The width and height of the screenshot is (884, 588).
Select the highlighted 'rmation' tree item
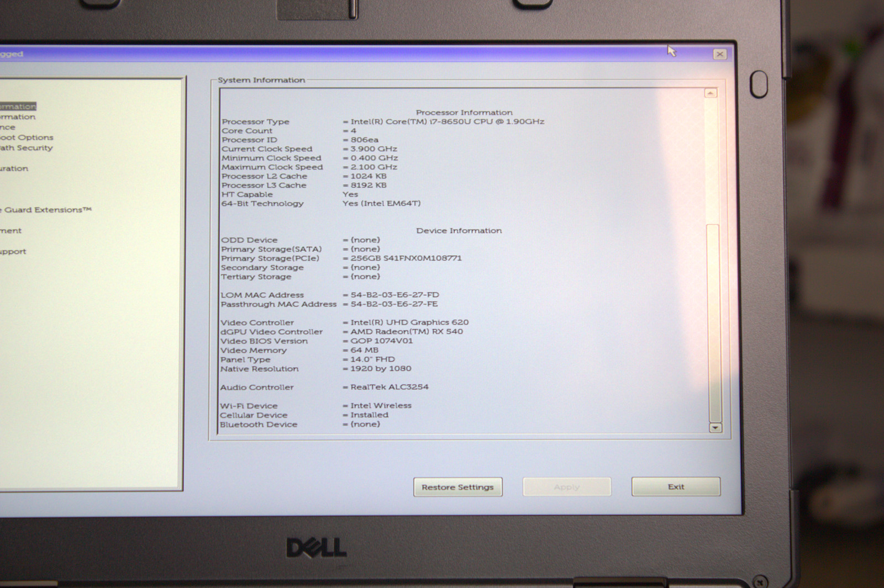point(18,107)
